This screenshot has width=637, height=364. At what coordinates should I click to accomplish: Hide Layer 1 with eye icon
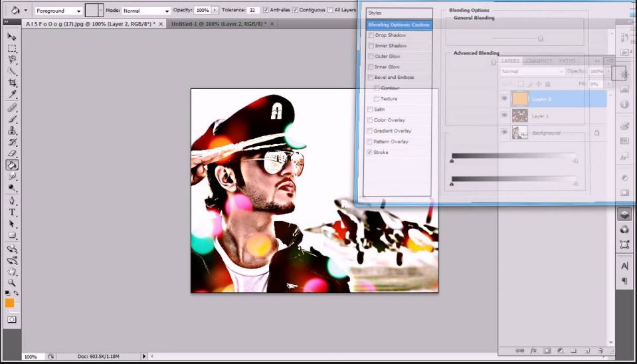tap(504, 116)
